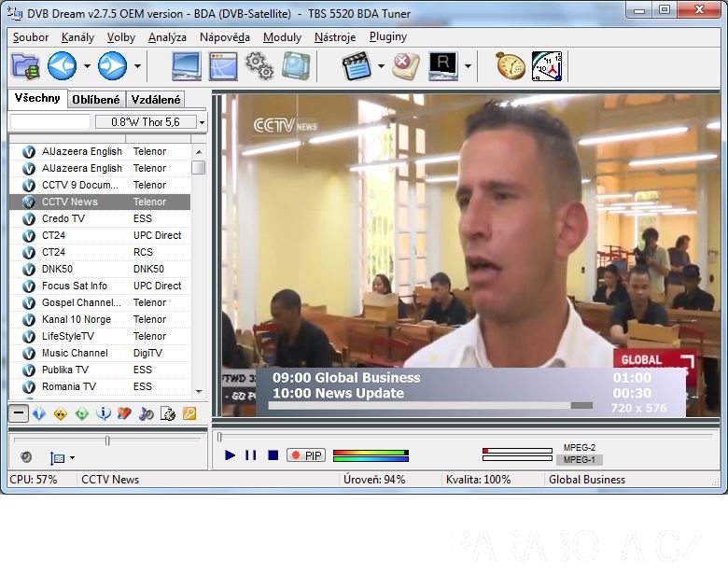
Task: Expand dropdown arrow beside clapperboard icon
Action: (381, 66)
